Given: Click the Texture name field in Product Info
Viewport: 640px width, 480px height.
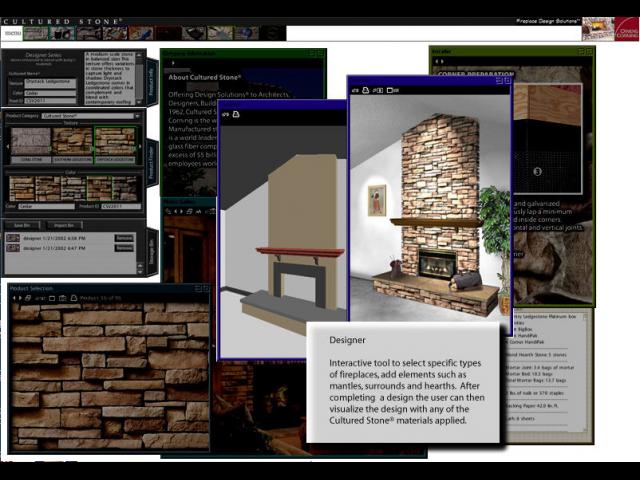Looking at the screenshot, I should pos(50,83).
